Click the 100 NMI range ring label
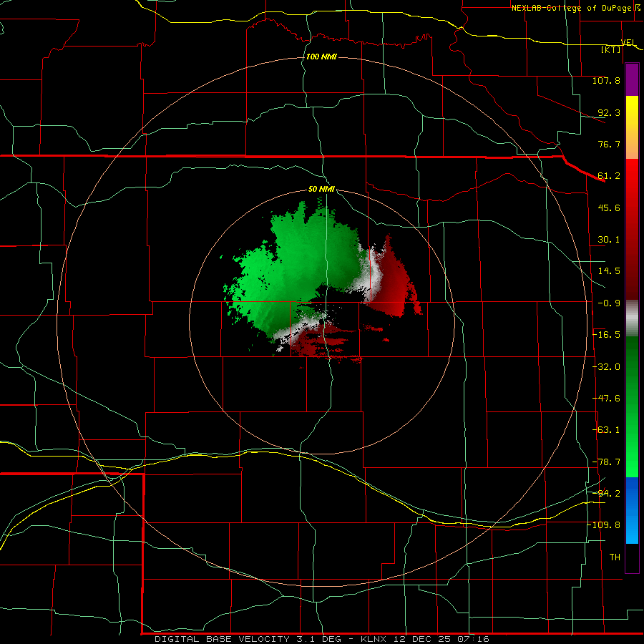 point(321,57)
